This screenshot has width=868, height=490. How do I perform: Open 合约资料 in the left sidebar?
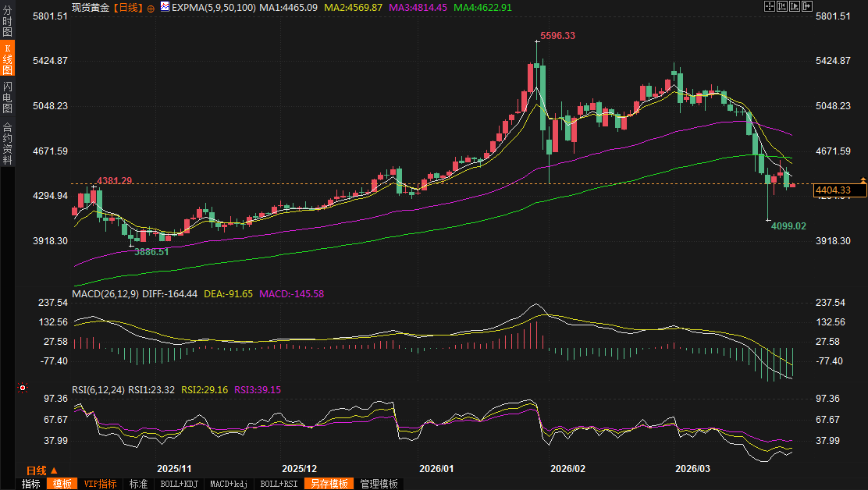click(7, 143)
